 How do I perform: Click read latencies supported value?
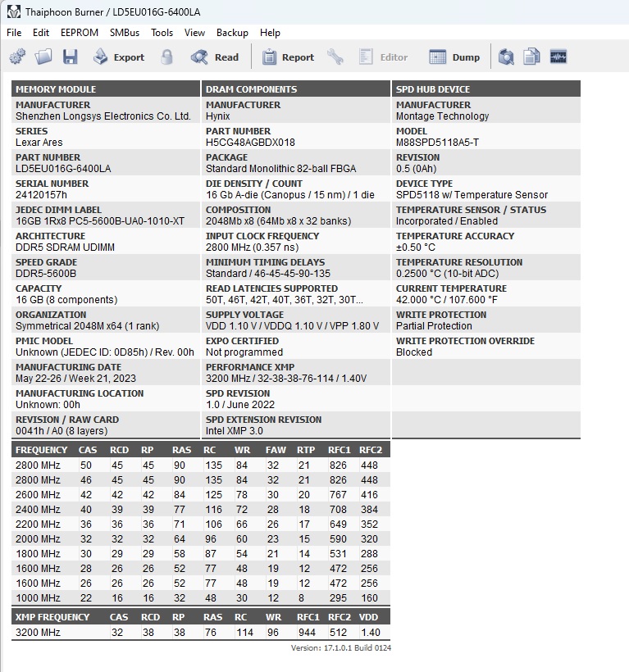coord(285,300)
